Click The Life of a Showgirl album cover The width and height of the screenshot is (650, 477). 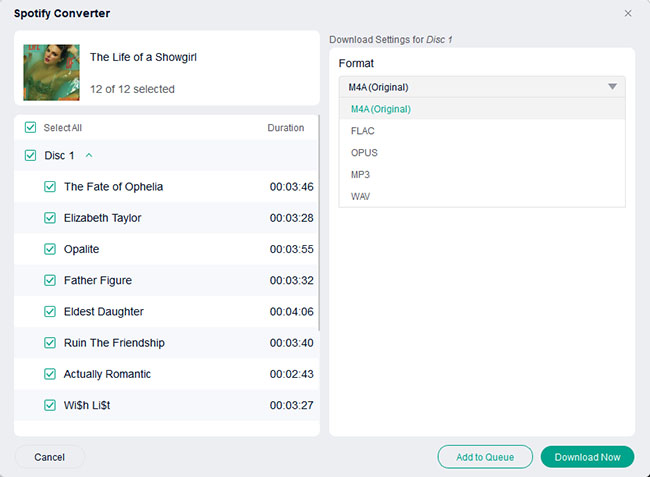(x=51, y=73)
